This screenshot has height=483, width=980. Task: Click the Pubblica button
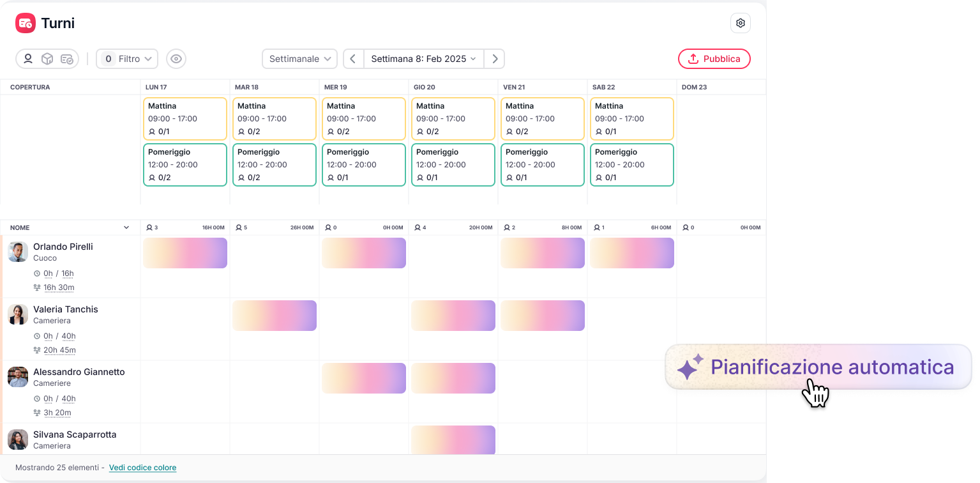[x=714, y=59]
